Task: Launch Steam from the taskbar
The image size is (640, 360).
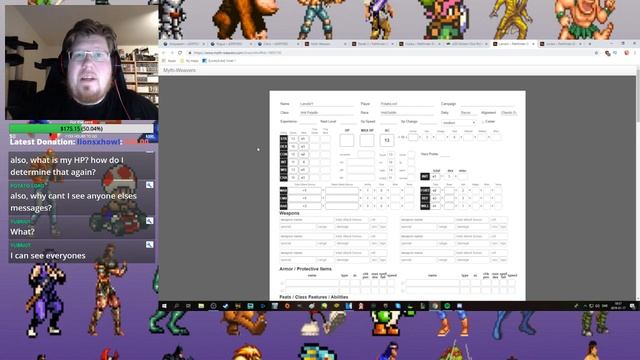Action: (226, 306)
